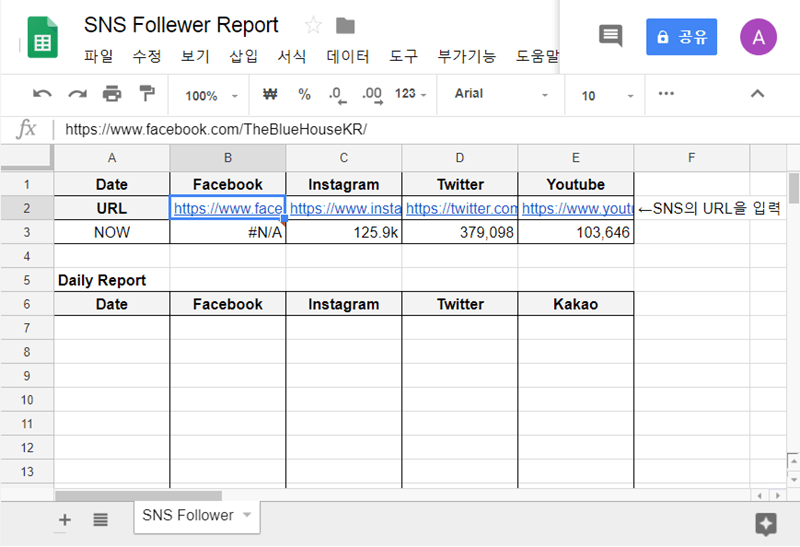Open the 123 number format dropdown

[x=410, y=94]
